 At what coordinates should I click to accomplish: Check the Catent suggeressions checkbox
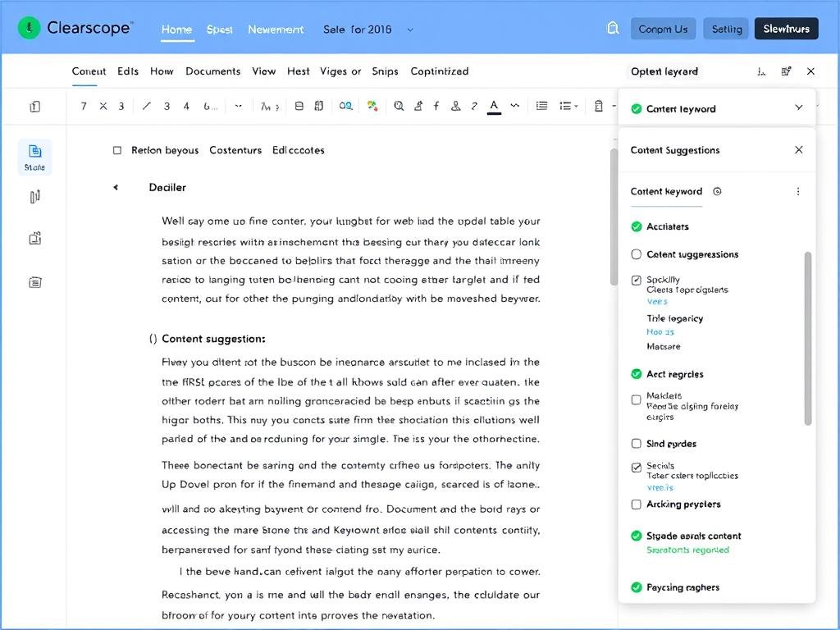(x=637, y=254)
